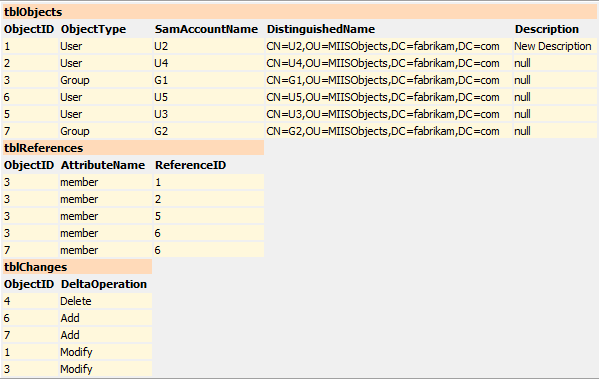Click the G1 SamAccountName cell
The width and height of the screenshot is (599, 379).
209,80
